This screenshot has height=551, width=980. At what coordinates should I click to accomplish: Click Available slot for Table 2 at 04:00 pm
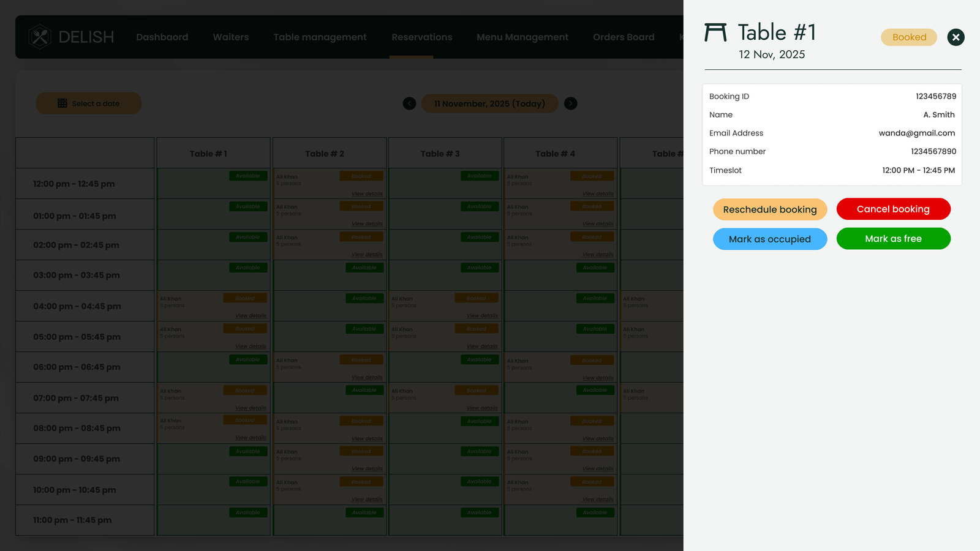point(364,298)
